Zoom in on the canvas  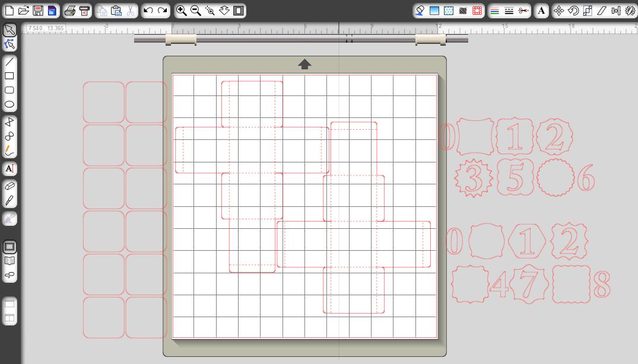(x=182, y=11)
